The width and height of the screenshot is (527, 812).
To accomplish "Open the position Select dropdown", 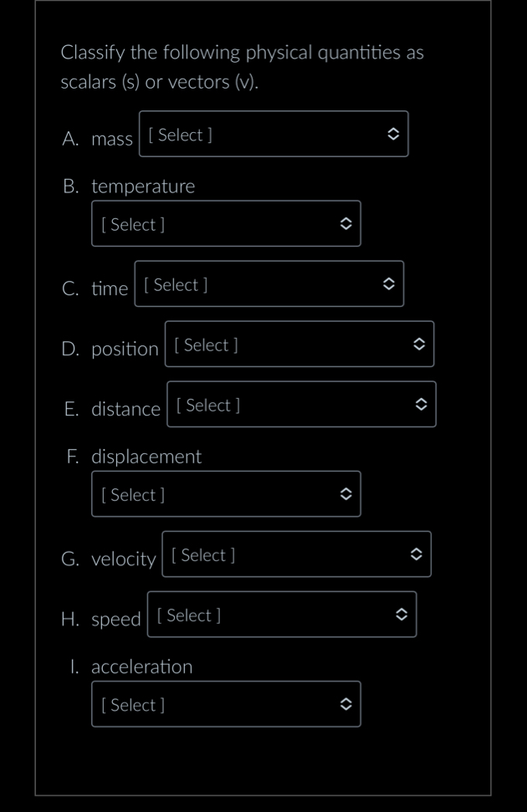I will [299, 344].
